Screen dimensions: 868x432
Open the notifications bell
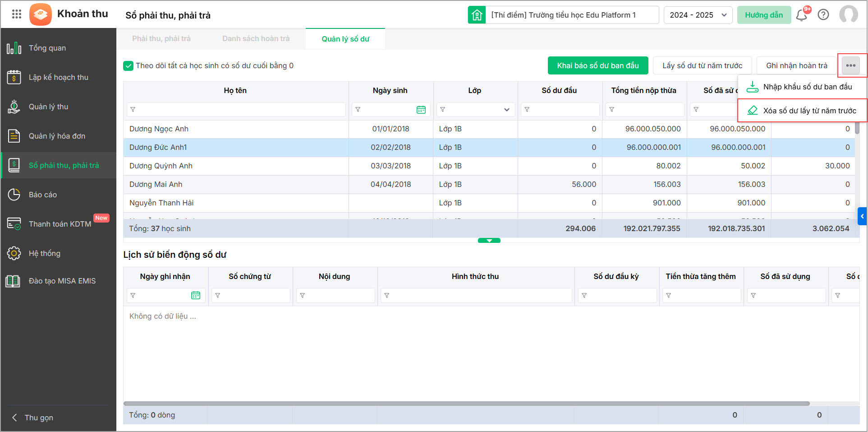801,15
